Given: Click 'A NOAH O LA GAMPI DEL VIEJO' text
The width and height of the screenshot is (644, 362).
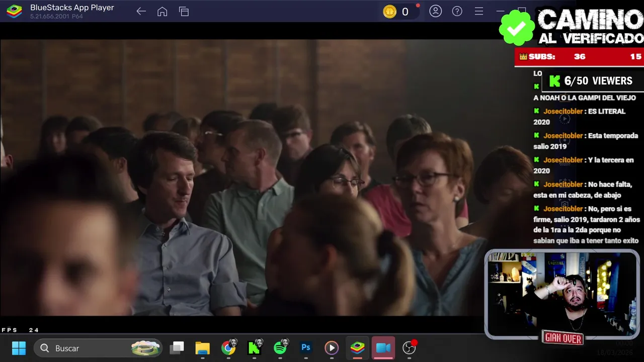Looking at the screenshot, I should tap(585, 98).
